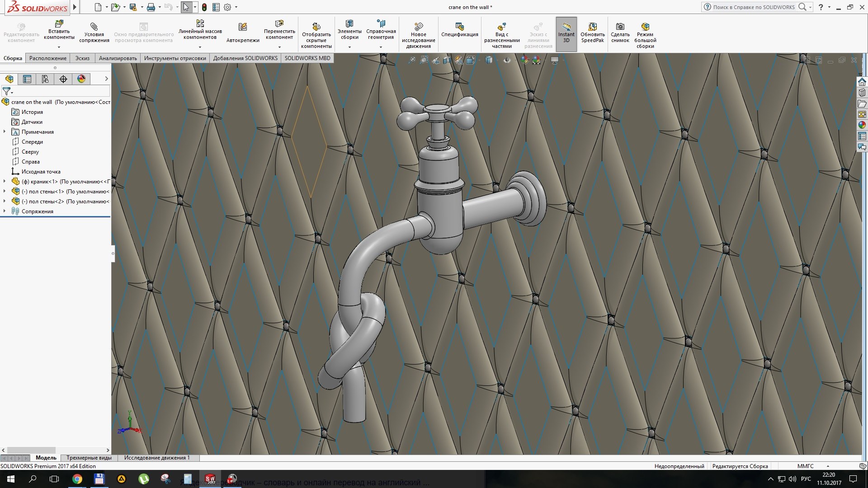Expand пол стены<1> component node
Screen dimensions: 868x488
(5, 192)
